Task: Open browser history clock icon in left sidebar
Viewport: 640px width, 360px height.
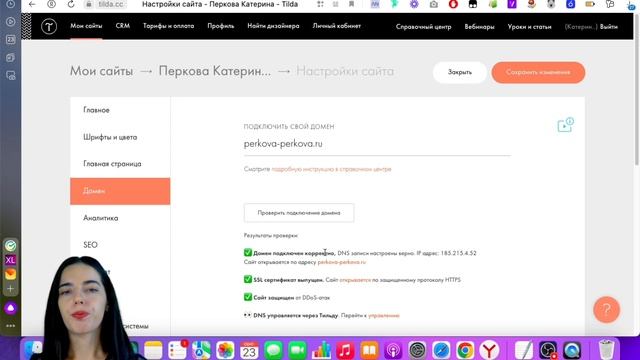Action: click(11, 4)
